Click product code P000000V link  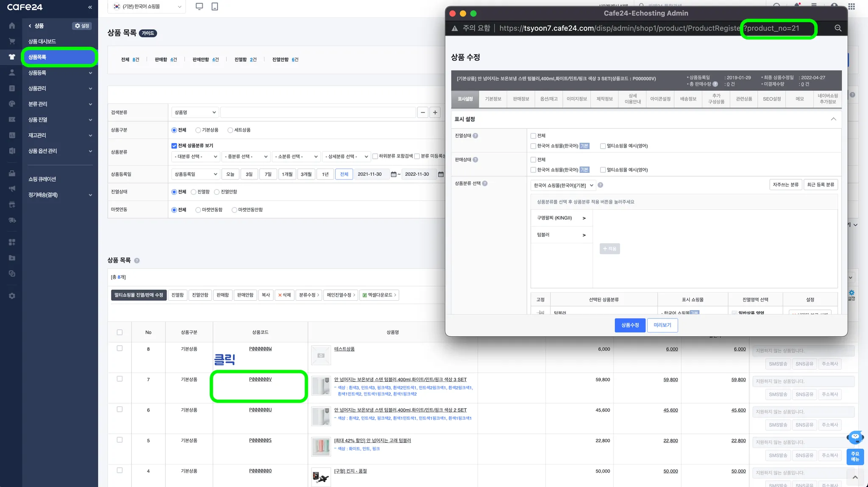(x=260, y=379)
